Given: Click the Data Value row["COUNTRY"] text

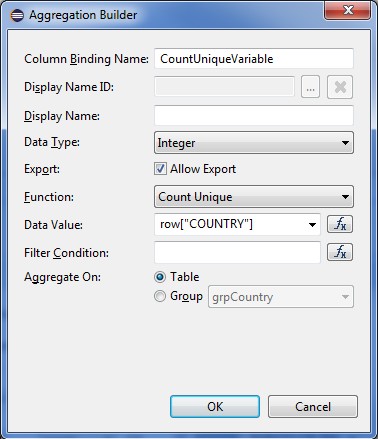Looking at the screenshot, I should (206, 224).
